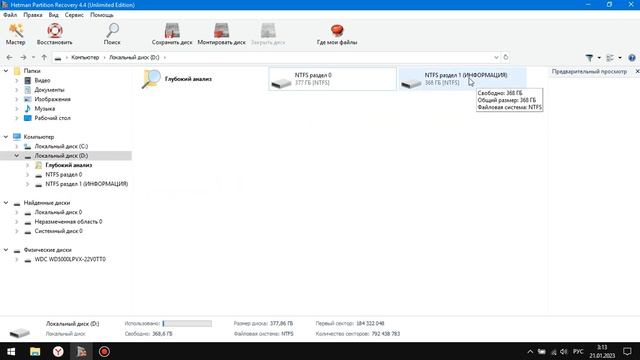The image size is (640, 360).
Task: Open the view mode dropdown arrow
Action: coord(620,58)
